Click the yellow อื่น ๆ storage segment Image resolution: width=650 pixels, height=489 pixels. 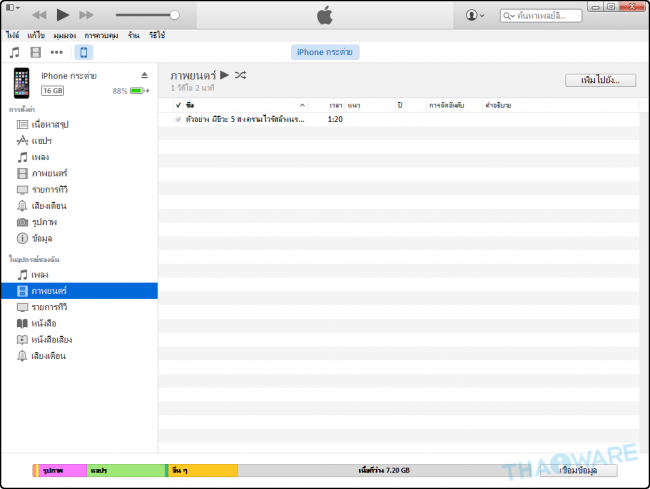click(x=203, y=470)
